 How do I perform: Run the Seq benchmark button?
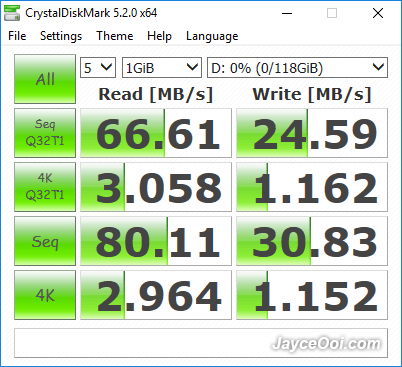45,241
